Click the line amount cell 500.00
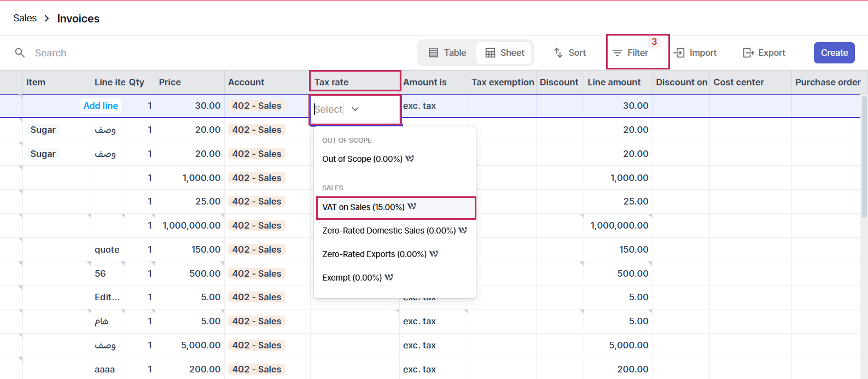 618,273
